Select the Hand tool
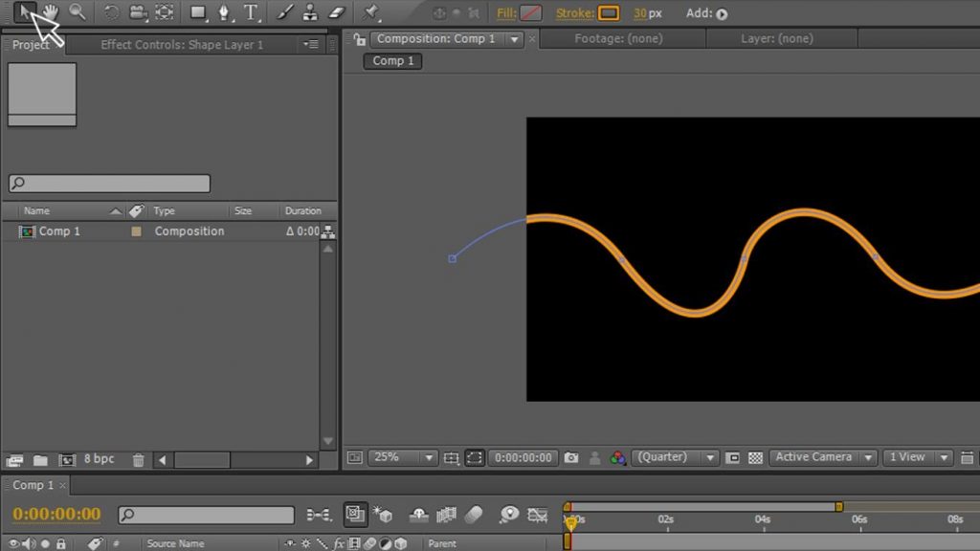The image size is (980, 551). pyautogui.click(x=50, y=12)
